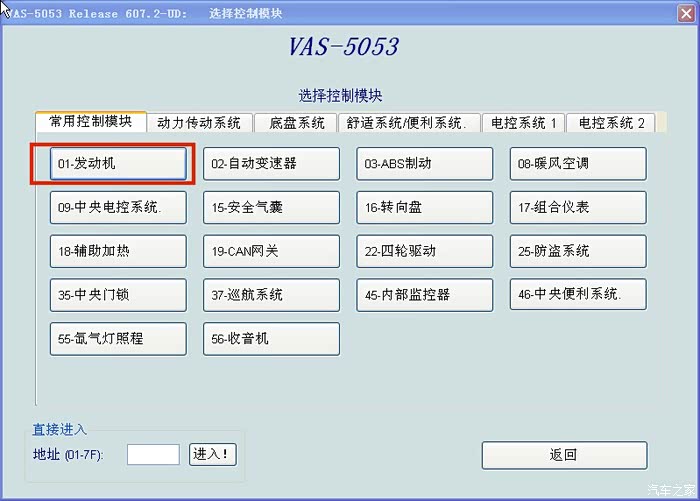Choose 46-中央便利系统 module

tap(578, 294)
